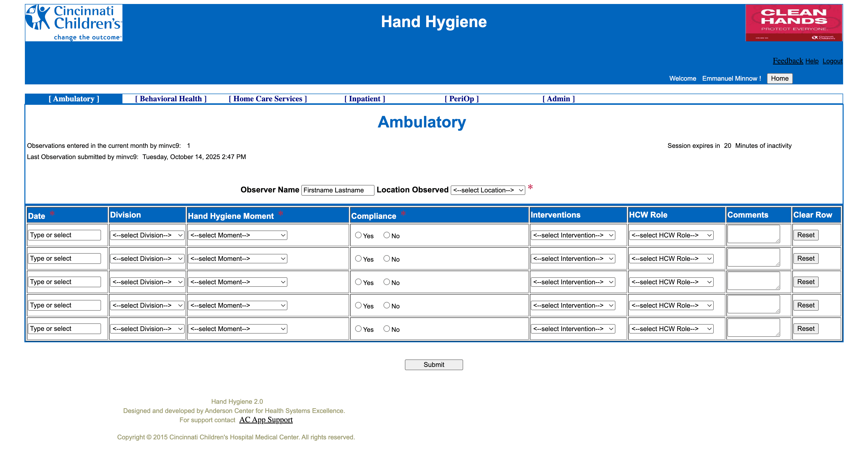The image size is (868, 465).
Task: Click the first row Date field
Action: click(64, 235)
